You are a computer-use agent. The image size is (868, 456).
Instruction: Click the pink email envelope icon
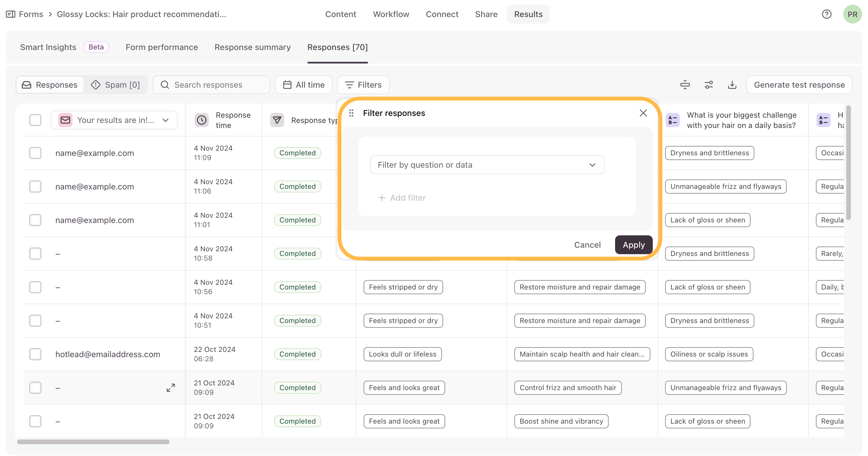click(x=65, y=120)
